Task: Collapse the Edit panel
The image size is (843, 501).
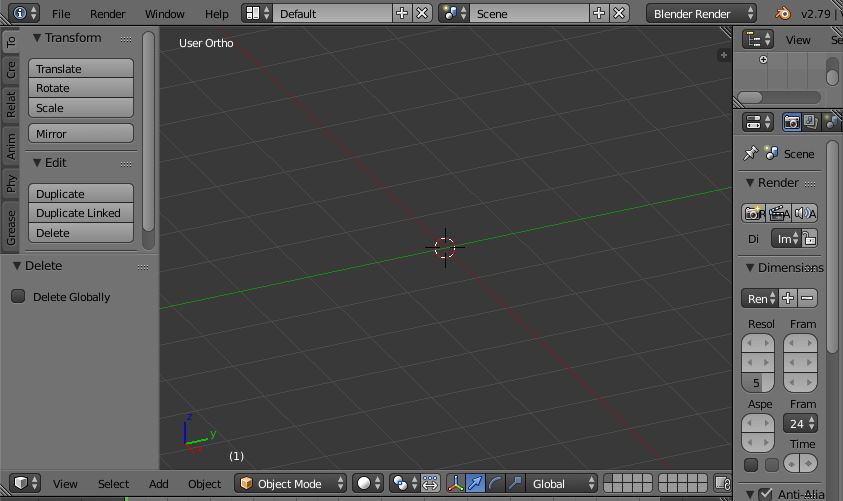Action: pyautogui.click(x=37, y=162)
